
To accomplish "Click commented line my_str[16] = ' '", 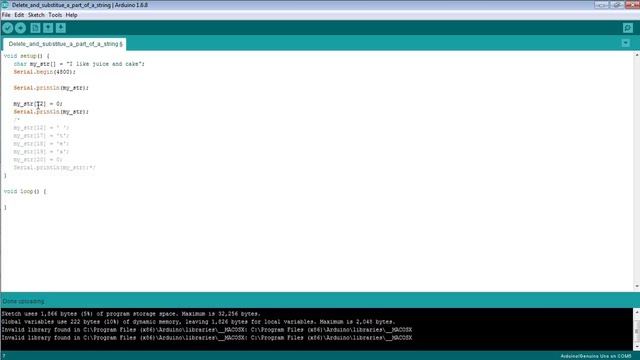I will tap(41, 128).
